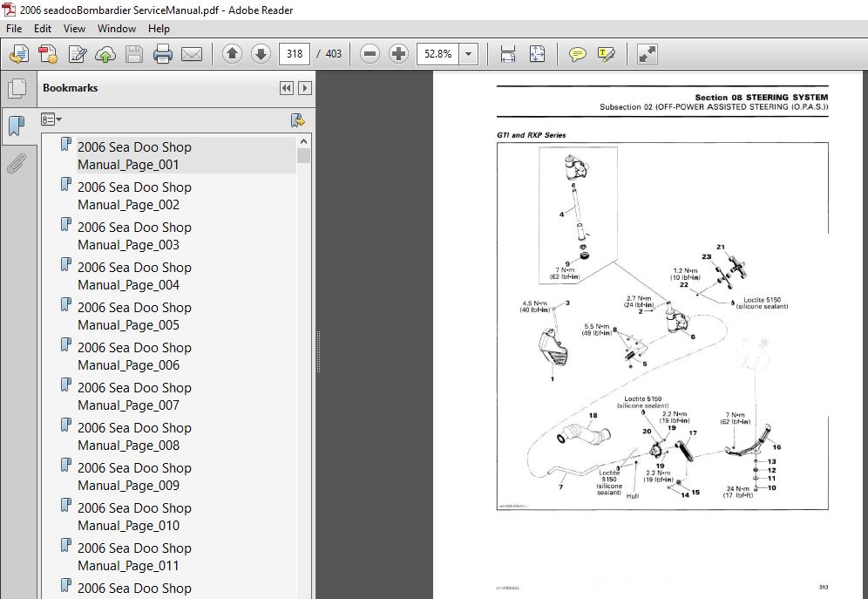The height and width of the screenshot is (599, 868).
Task: Go to previous page with up arrow
Action: click(232, 54)
